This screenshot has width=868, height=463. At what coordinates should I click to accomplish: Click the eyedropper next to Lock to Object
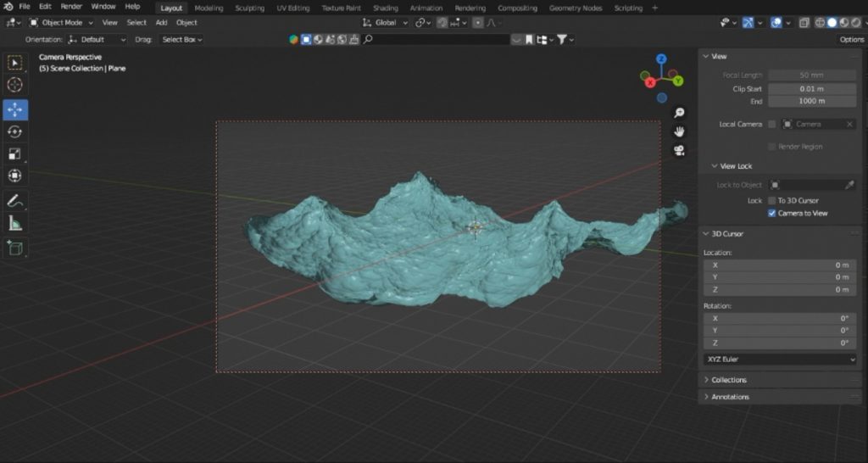pyautogui.click(x=849, y=185)
